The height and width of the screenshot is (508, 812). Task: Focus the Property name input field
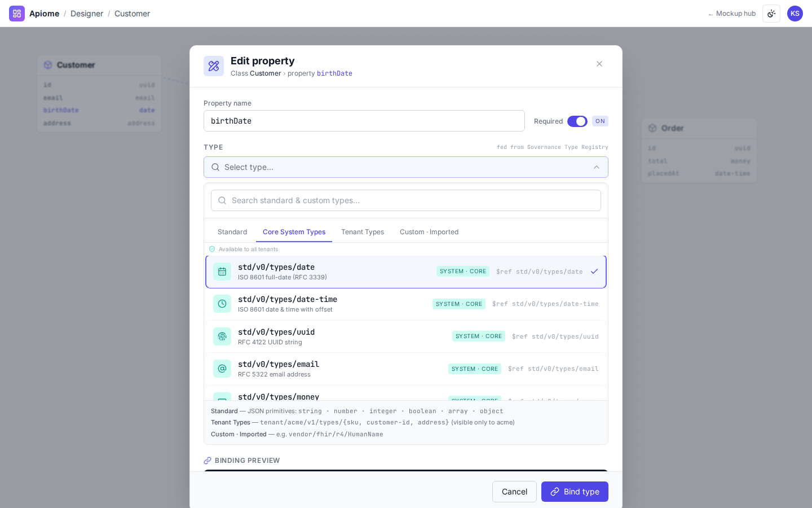point(364,121)
